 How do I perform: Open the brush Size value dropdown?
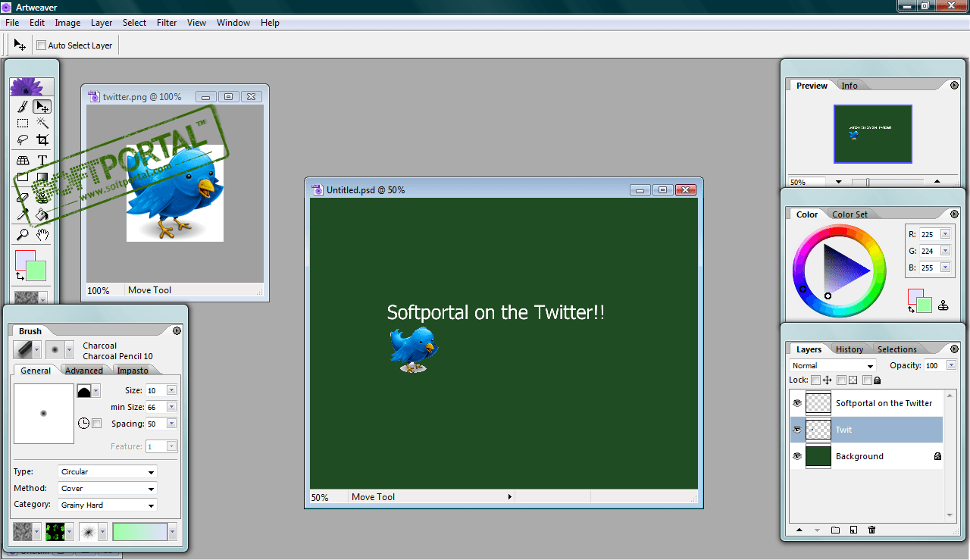[171, 390]
